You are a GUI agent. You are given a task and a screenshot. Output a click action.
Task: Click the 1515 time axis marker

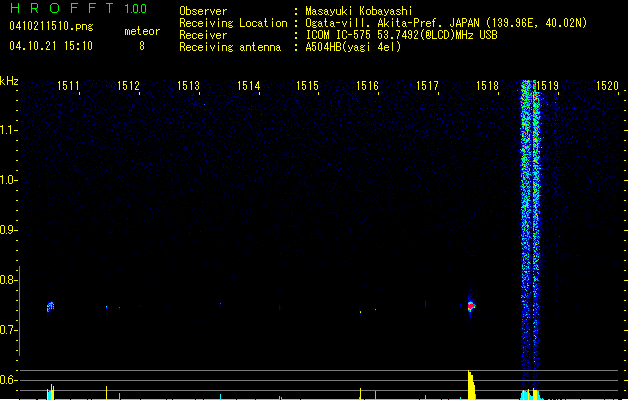coord(307,86)
